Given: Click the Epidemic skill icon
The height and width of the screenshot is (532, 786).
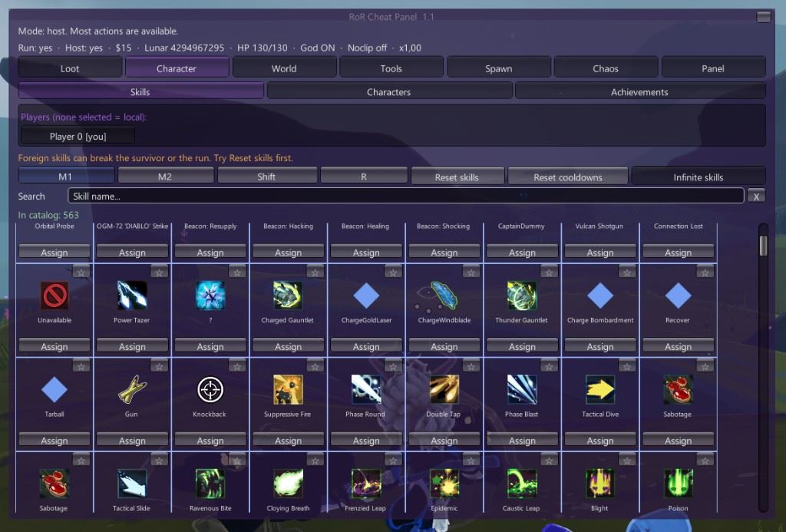Looking at the screenshot, I should click(x=444, y=484).
